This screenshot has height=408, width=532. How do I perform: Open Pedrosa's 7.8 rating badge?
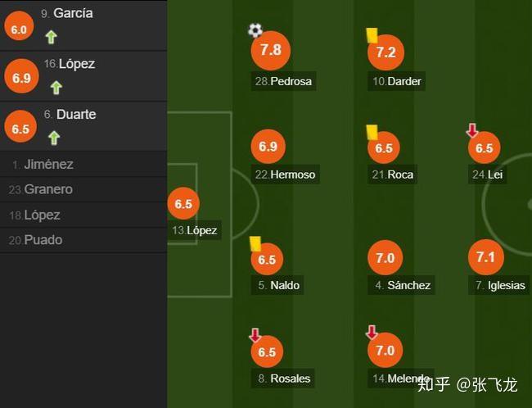coord(271,50)
